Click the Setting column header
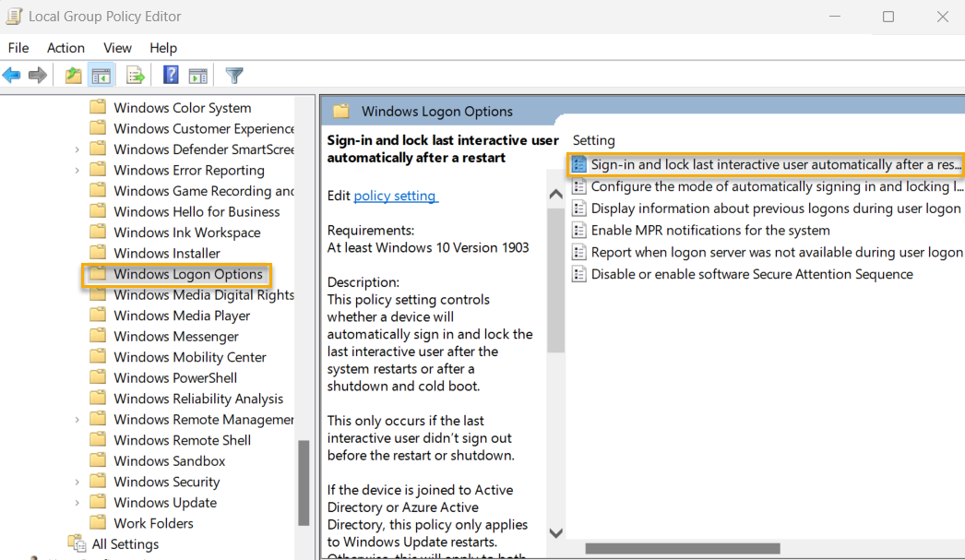The width and height of the screenshot is (965, 560). (x=593, y=140)
